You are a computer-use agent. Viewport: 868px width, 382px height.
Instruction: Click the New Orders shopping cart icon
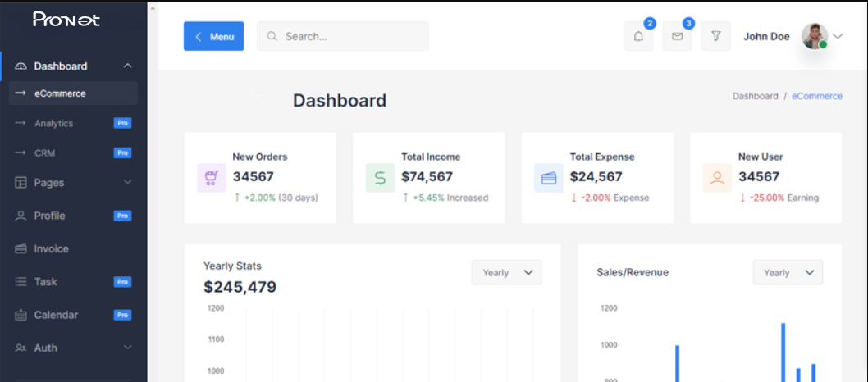(x=211, y=178)
